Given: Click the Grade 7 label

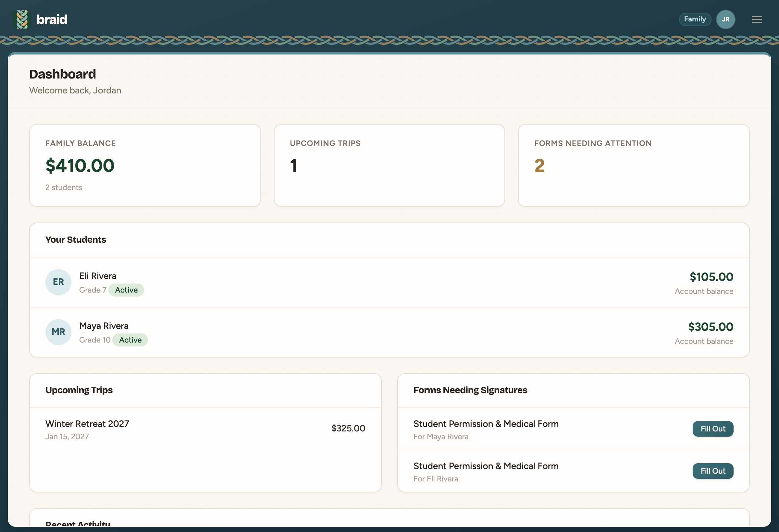Looking at the screenshot, I should (x=93, y=290).
